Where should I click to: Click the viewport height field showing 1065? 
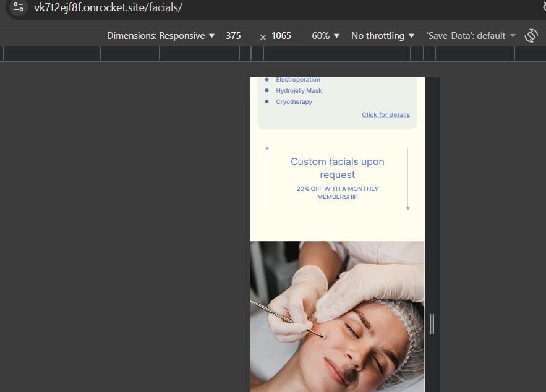[x=281, y=36]
